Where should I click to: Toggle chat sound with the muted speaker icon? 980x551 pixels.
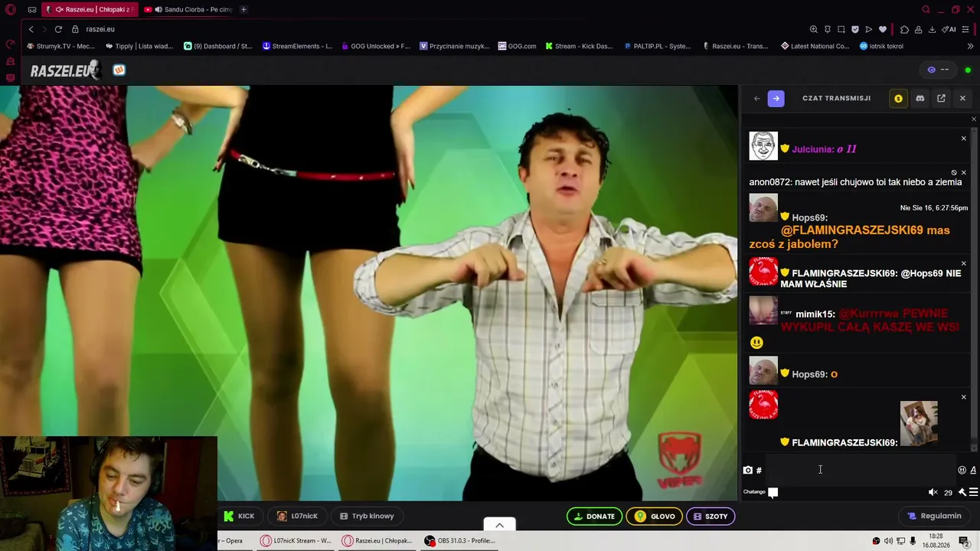(933, 492)
